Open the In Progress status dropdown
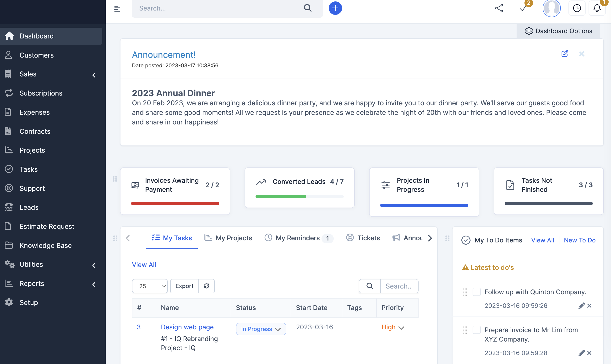 [x=261, y=329]
